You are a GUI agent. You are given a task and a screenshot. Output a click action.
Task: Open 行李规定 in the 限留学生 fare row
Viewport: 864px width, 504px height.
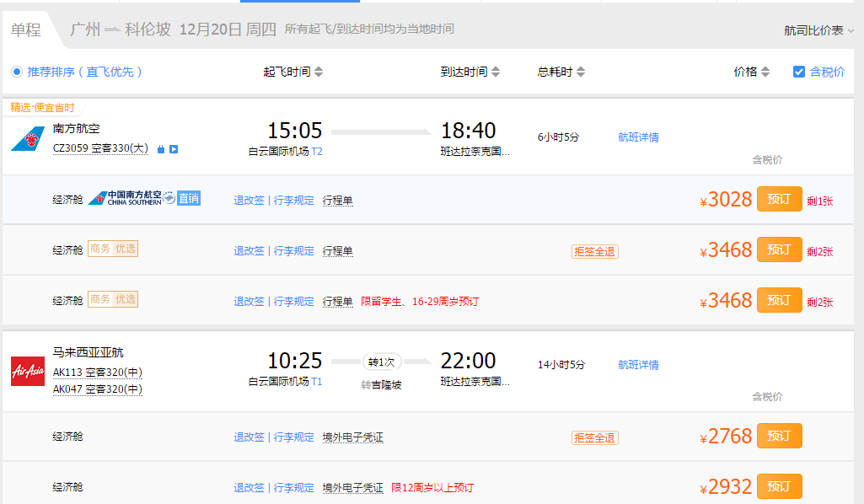293,302
